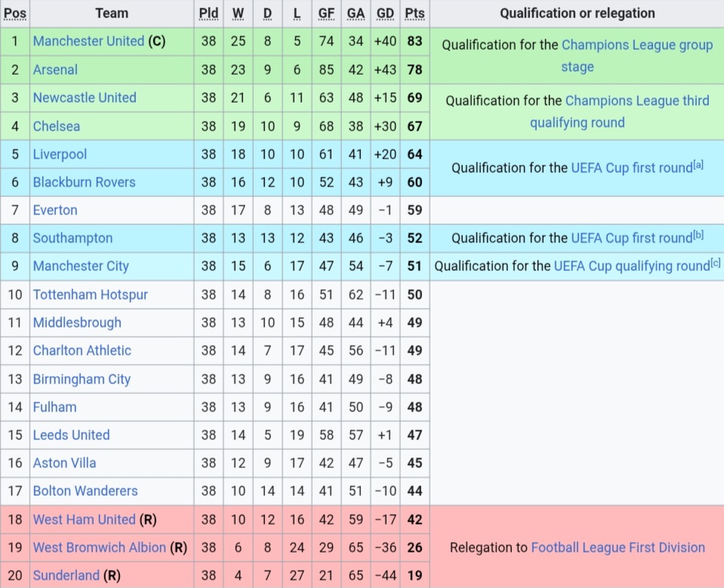Open the Manchester United team link
Screen dimensions: 724x588
88,41
